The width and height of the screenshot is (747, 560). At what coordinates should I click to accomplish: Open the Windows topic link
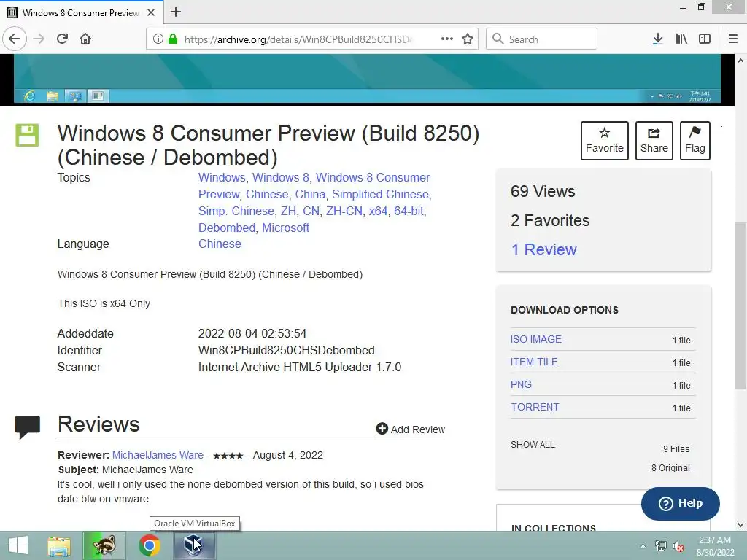tap(222, 178)
